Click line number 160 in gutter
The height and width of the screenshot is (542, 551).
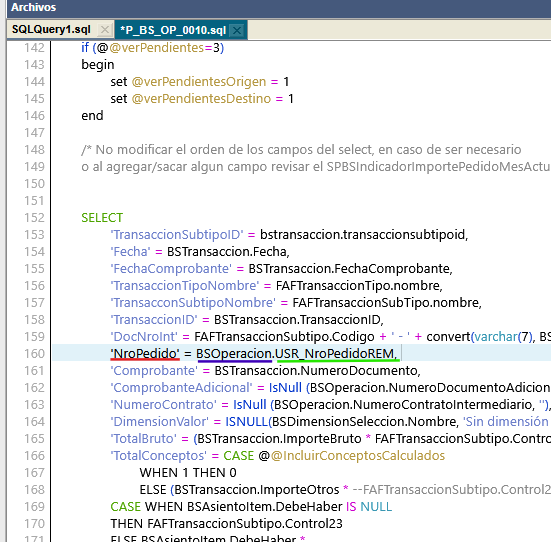pyautogui.click(x=34, y=354)
